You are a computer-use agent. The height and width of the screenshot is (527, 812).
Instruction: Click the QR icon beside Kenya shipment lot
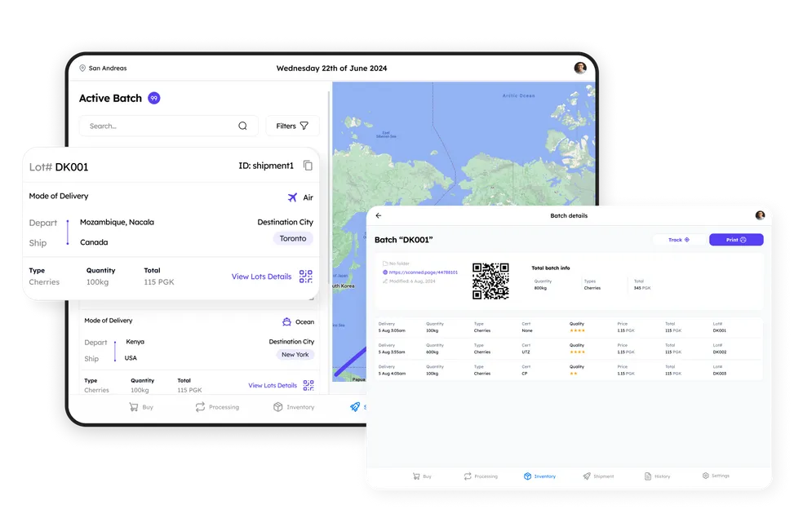tap(308, 385)
